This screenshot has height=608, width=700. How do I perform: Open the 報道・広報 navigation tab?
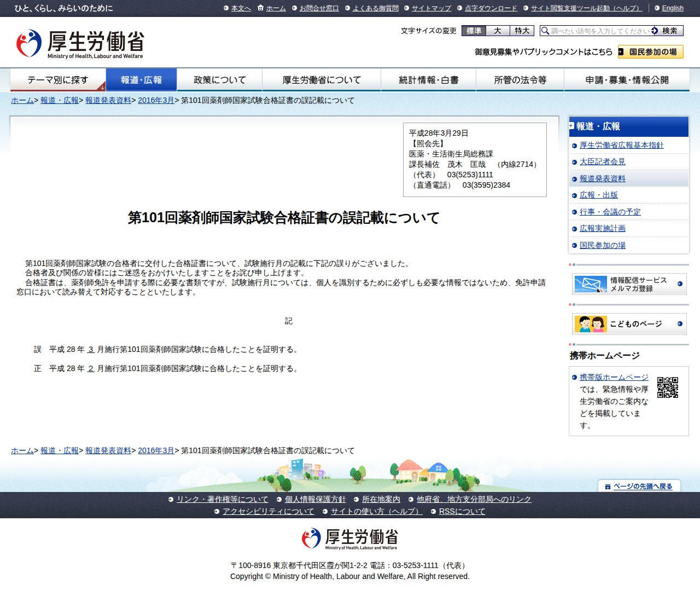coord(141,80)
